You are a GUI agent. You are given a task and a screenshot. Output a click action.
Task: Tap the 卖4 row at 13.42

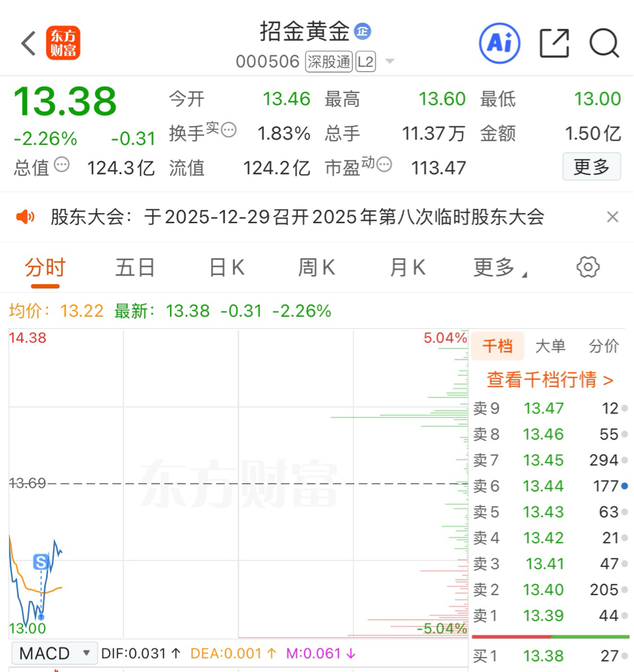[x=551, y=538]
